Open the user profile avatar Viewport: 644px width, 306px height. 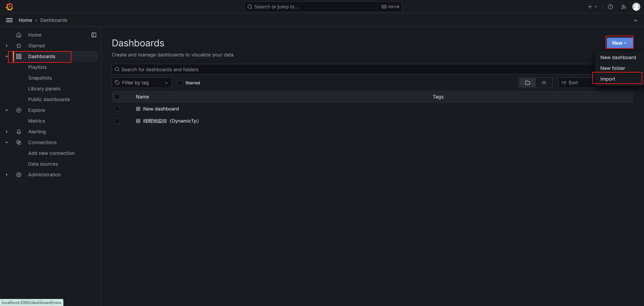(636, 7)
